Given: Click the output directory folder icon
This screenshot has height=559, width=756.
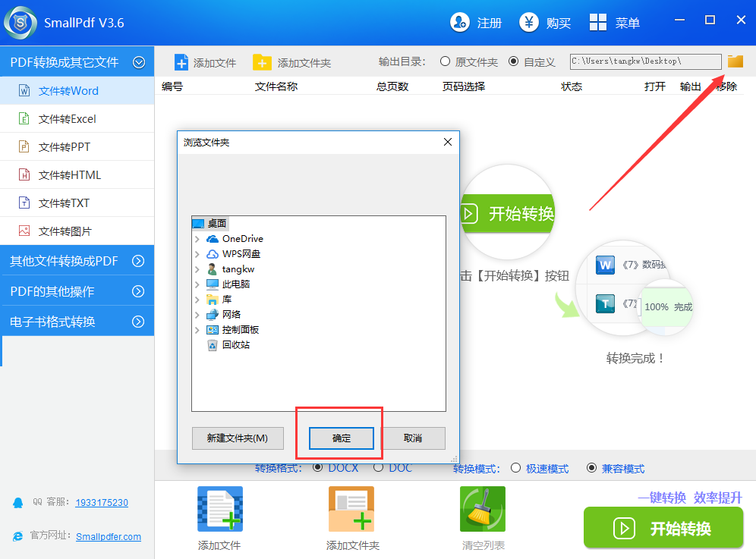Looking at the screenshot, I should (x=735, y=61).
